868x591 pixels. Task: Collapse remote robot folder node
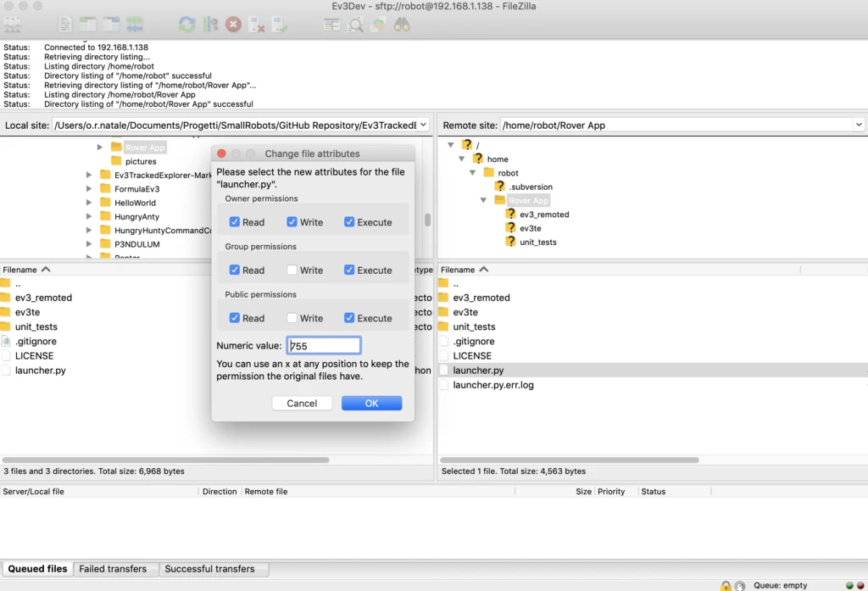[x=473, y=173]
